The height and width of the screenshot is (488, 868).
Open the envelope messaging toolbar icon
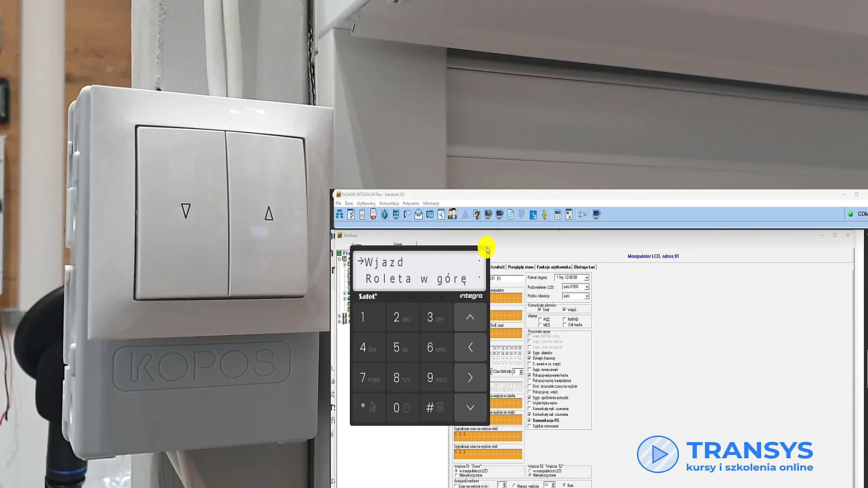419,214
